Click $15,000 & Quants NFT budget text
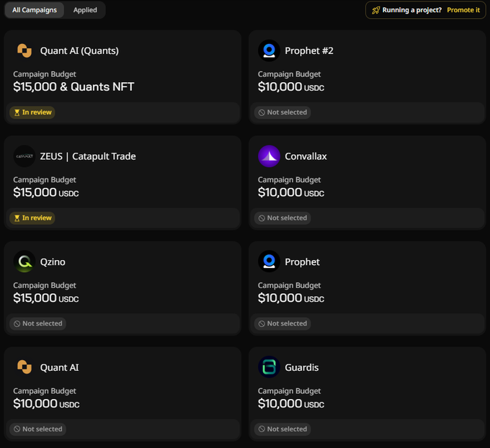Screen dimensions: 490x448 click(73, 87)
